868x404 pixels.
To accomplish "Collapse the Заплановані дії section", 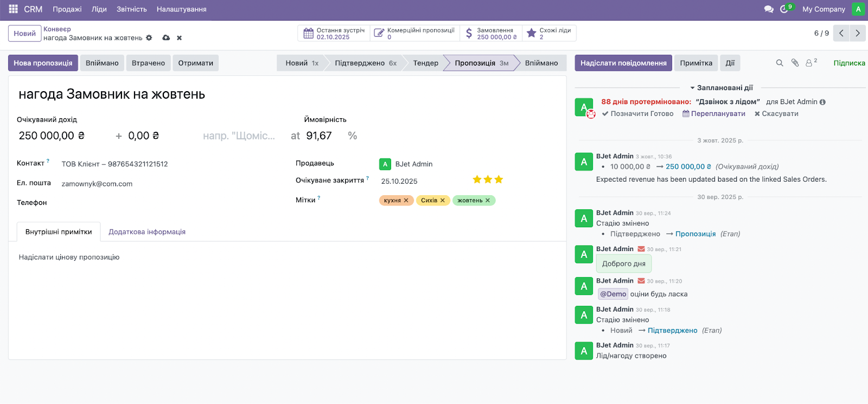I will (721, 87).
